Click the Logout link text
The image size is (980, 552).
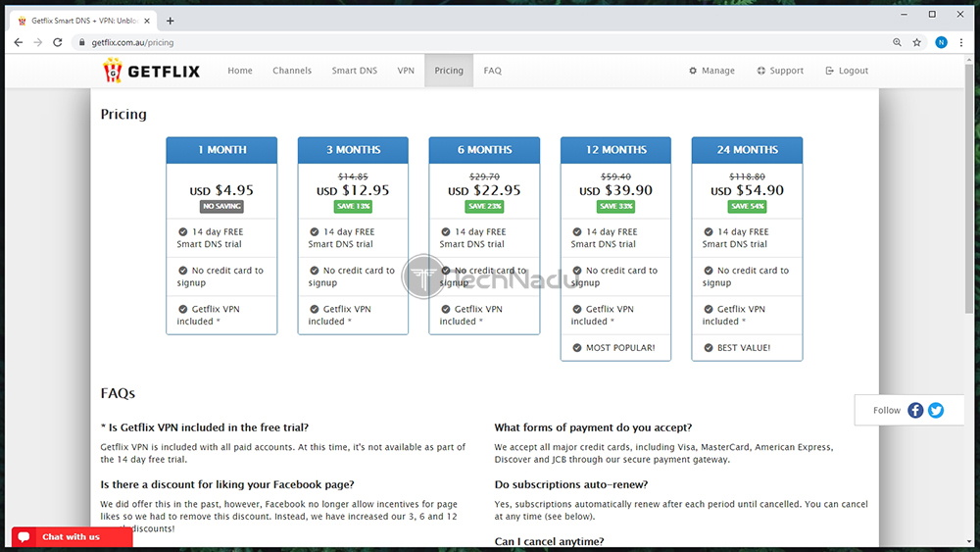pyautogui.click(x=854, y=71)
